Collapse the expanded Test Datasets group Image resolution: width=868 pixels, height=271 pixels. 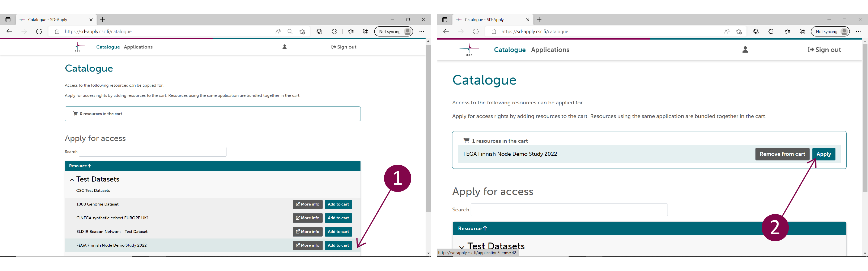[72, 180]
